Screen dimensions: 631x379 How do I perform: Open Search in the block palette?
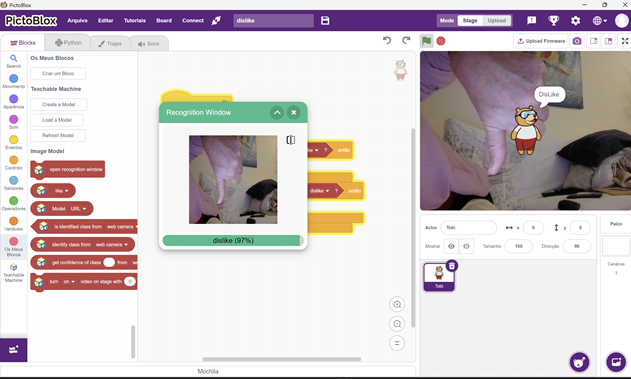tap(14, 61)
